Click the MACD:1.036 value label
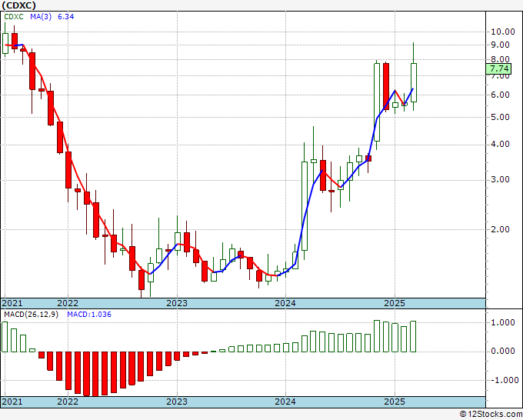This screenshot has width=523, height=420. pyautogui.click(x=89, y=315)
